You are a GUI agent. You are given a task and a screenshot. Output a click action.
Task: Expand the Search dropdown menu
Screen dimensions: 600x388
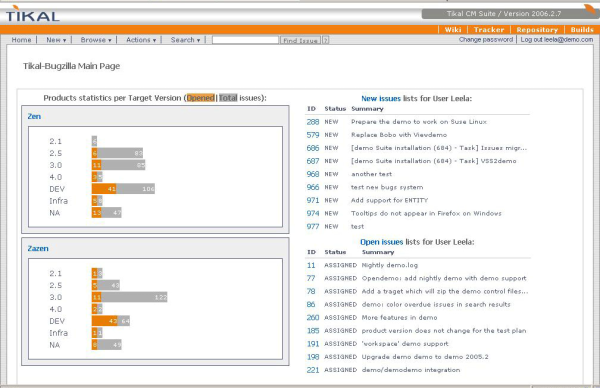pos(185,40)
